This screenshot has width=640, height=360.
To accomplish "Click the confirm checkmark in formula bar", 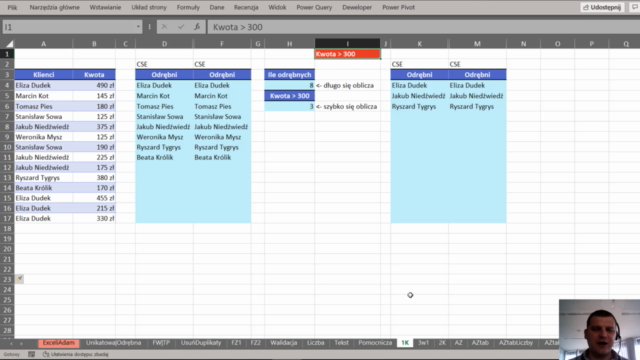I will (181, 27).
